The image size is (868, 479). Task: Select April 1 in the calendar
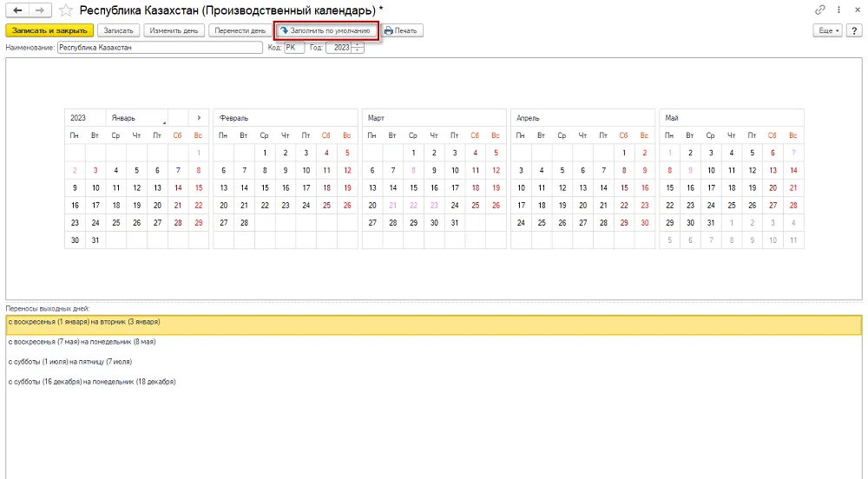pos(624,153)
